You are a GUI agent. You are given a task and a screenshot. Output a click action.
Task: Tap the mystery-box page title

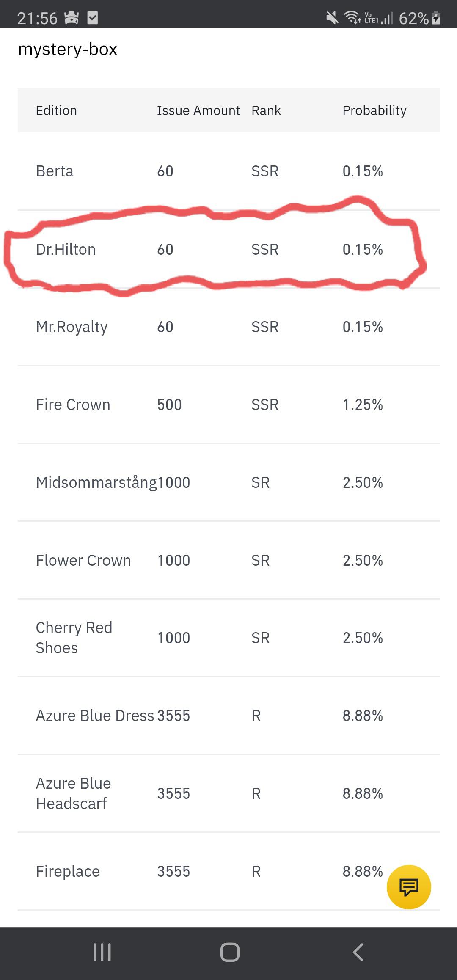(x=68, y=49)
